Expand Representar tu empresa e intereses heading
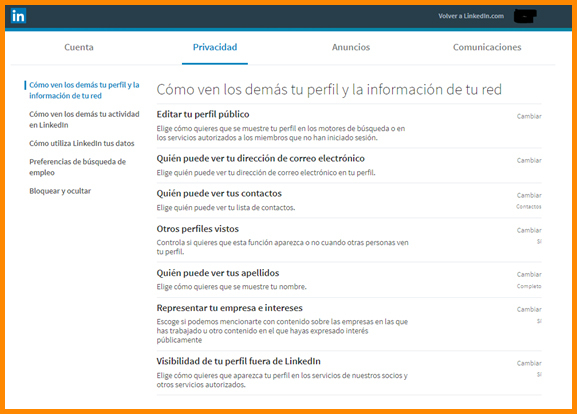The image size is (577, 414). pos(230,308)
